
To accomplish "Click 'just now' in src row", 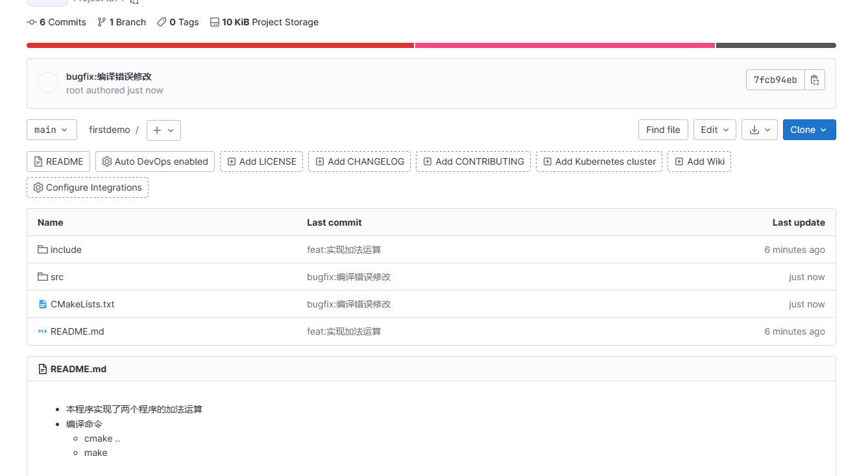I will (807, 277).
